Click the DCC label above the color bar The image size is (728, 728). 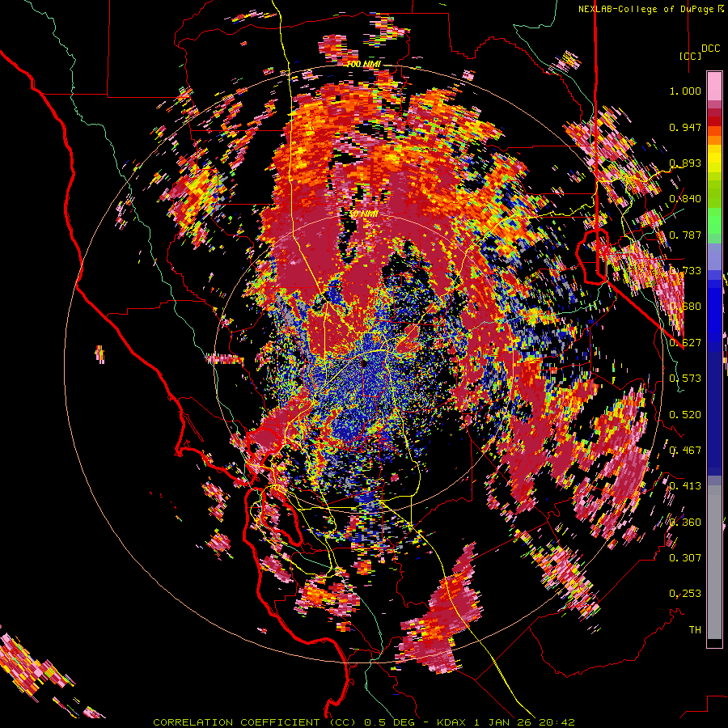(710, 49)
